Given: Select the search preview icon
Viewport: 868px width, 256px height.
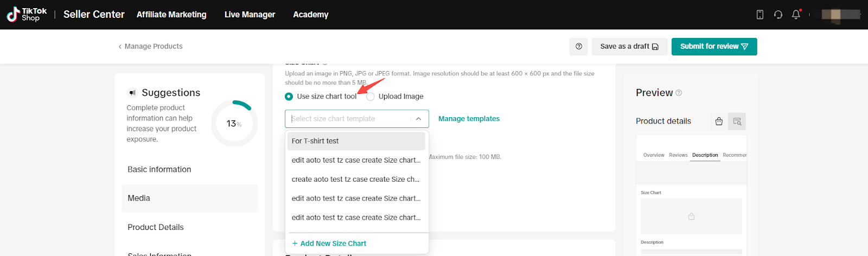Looking at the screenshot, I should [737, 121].
